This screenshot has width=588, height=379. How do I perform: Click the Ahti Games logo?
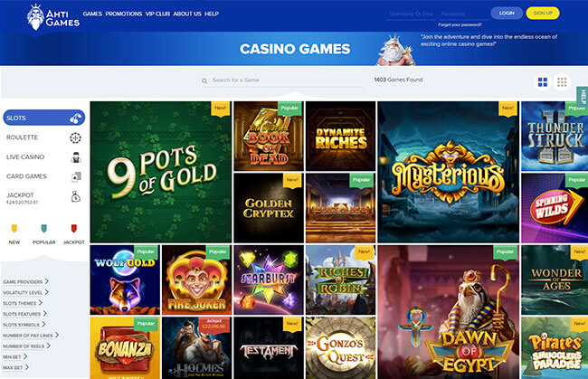tap(52, 17)
